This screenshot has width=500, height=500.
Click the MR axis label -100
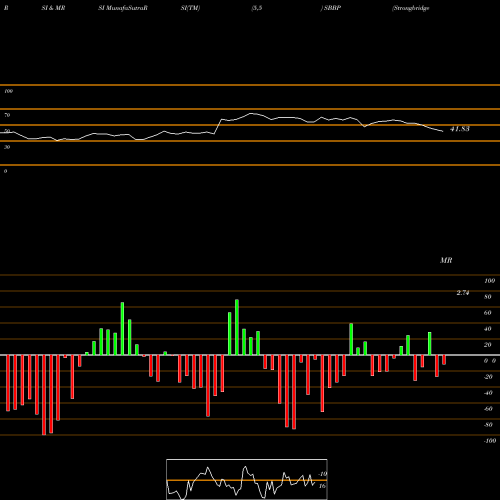[x=490, y=441]
